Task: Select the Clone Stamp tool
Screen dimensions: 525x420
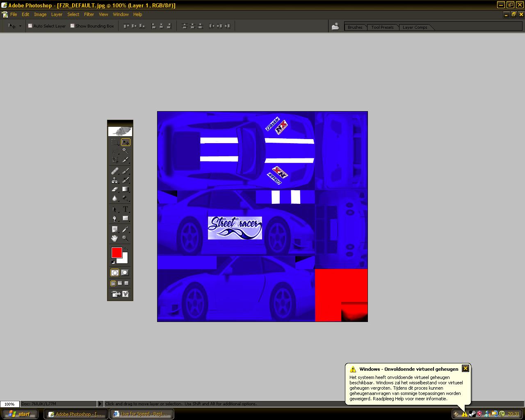Action: tap(115, 180)
